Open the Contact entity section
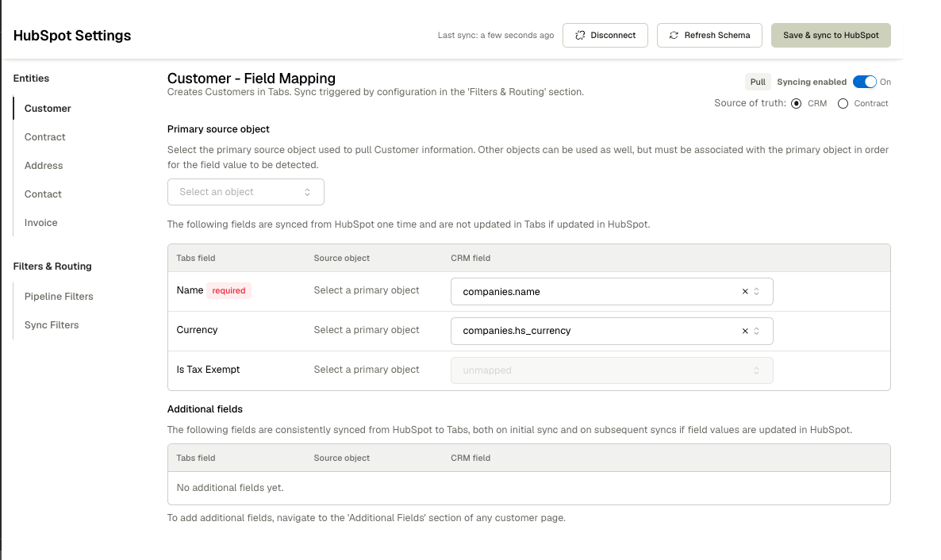 tap(43, 194)
